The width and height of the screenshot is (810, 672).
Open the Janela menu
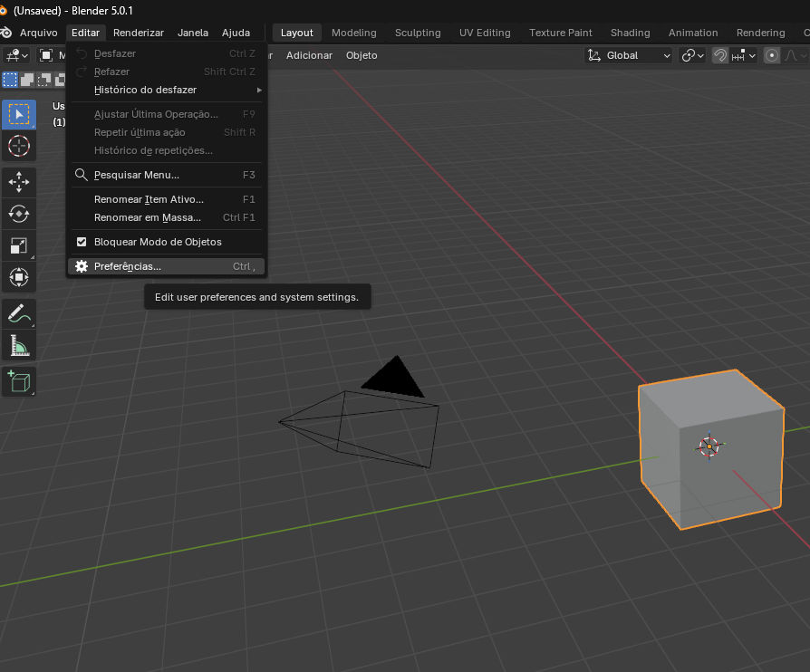[x=193, y=33]
